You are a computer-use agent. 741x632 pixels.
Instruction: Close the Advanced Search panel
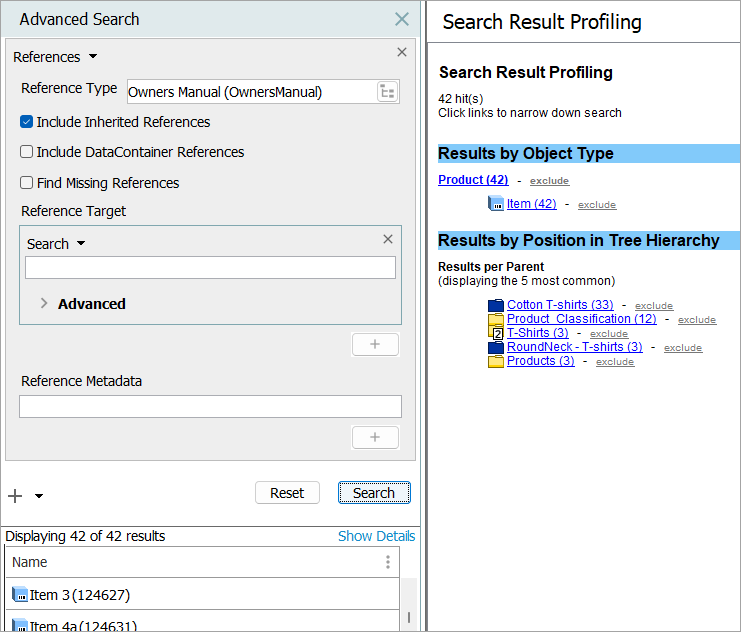tap(402, 19)
